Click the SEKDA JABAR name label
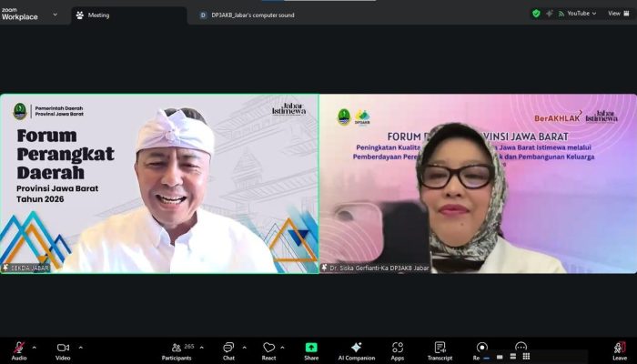Screen dimensions: 637x364 click(x=30, y=268)
